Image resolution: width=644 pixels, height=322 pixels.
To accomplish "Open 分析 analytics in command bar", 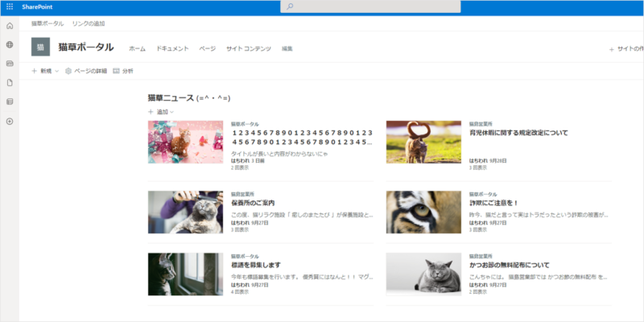I will tap(123, 72).
